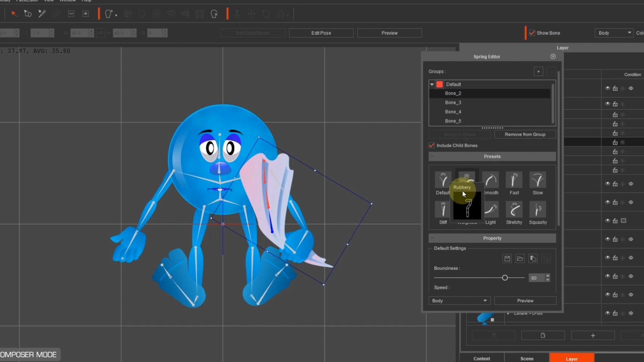
Task: Click the Default group red color swatch
Action: pyautogui.click(x=439, y=85)
